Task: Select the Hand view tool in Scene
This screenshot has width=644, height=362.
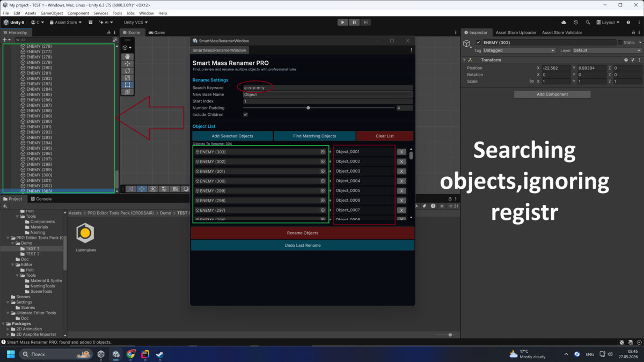Action: pyautogui.click(x=127, y=57)
